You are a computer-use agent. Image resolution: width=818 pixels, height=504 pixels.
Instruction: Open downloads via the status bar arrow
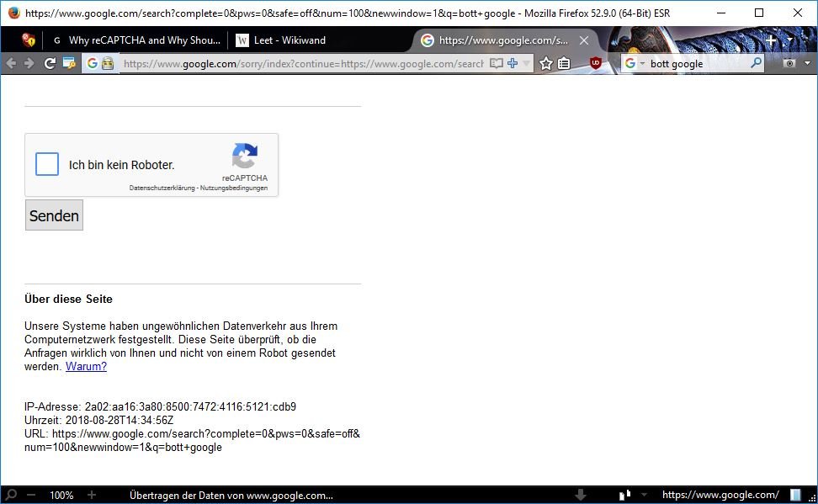[580, 495]
